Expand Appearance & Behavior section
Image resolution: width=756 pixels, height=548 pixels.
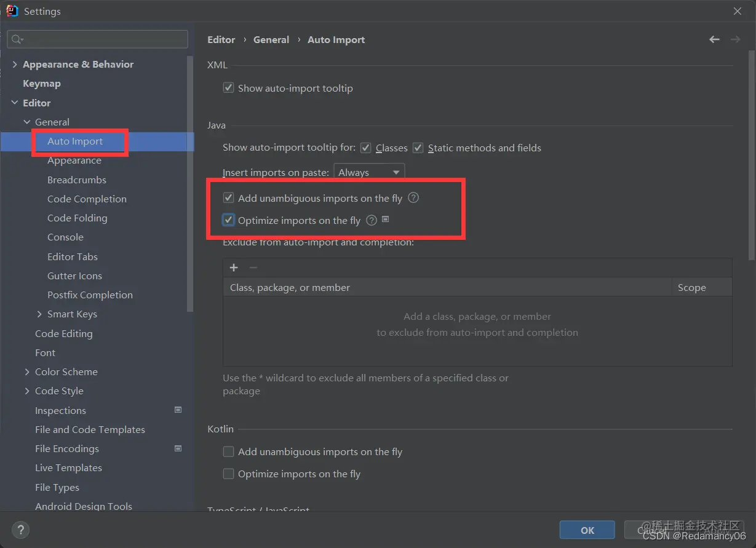pyautogui.click(x=15, y=64)
